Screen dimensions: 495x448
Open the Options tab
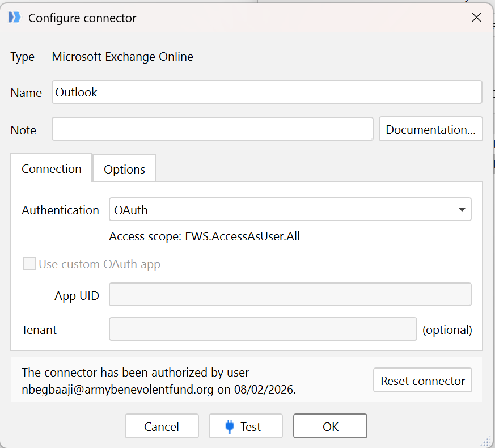coord(124,170)
